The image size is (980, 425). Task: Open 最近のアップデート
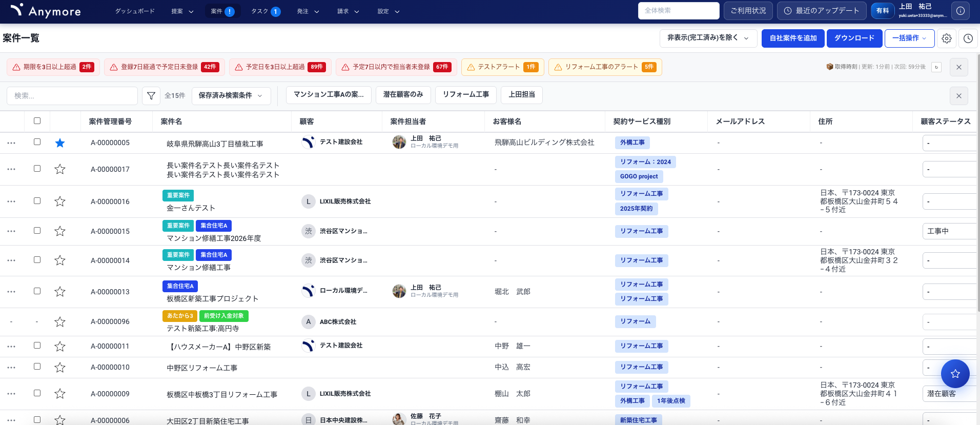click(x=822, y=11)
